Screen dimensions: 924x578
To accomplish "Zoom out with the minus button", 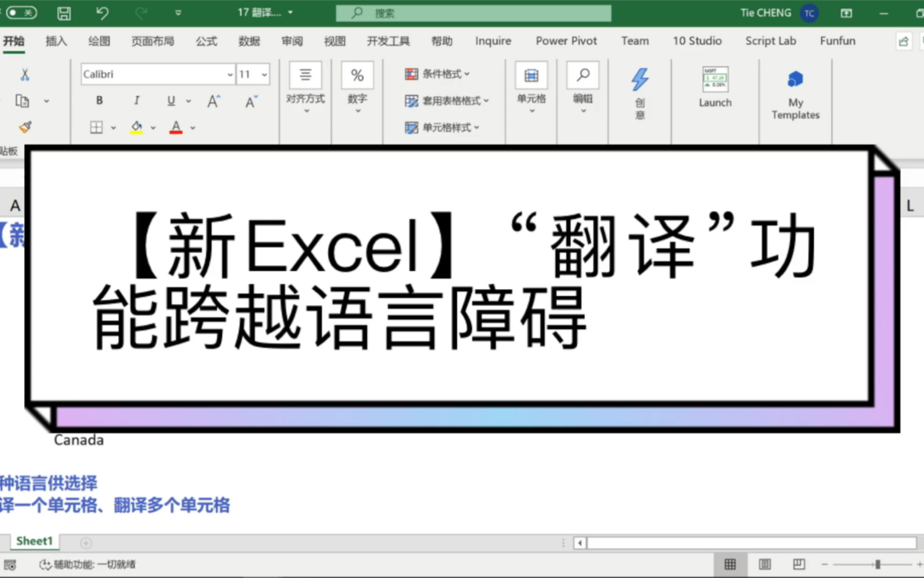I will coord(824,565).
